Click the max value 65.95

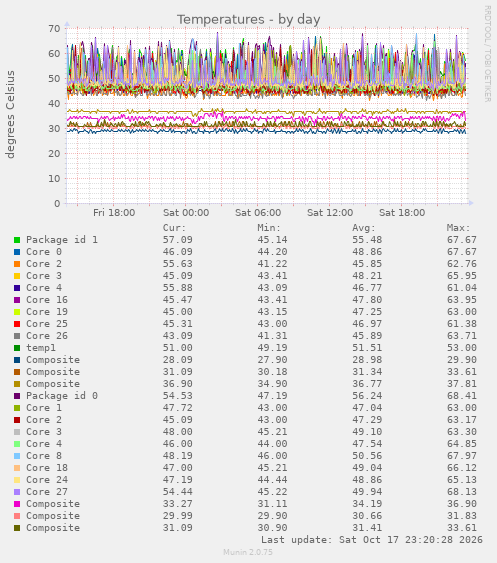[x=462, y=276]
